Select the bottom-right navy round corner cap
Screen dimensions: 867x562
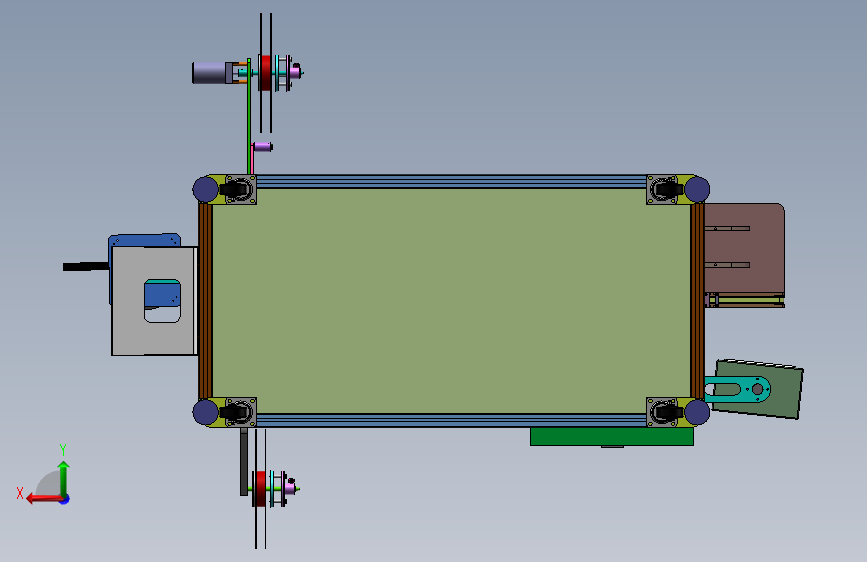click(697, 412)
